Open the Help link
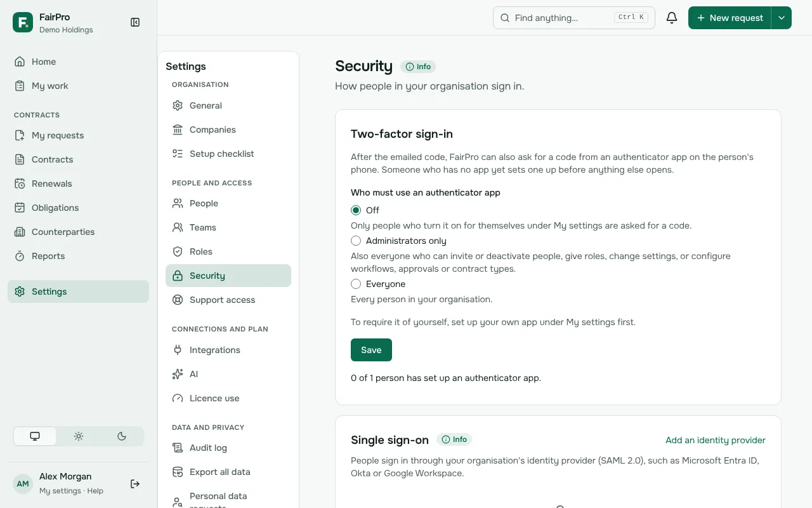 pos(95,491)
